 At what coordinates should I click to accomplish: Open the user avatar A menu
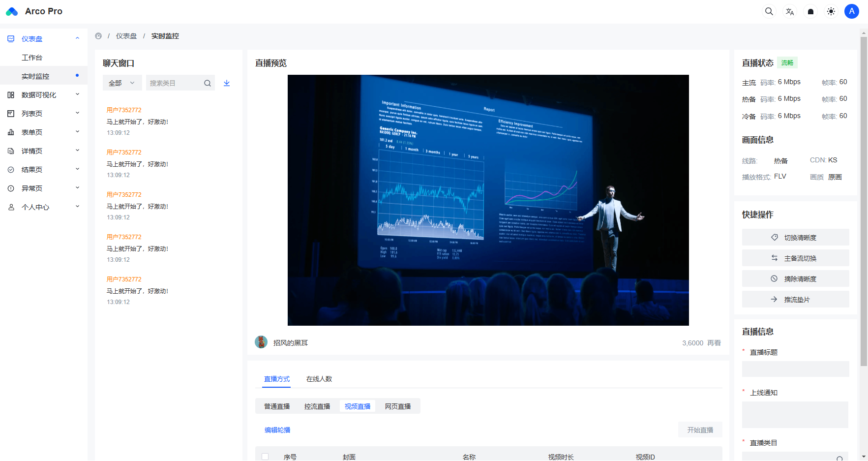852,11
